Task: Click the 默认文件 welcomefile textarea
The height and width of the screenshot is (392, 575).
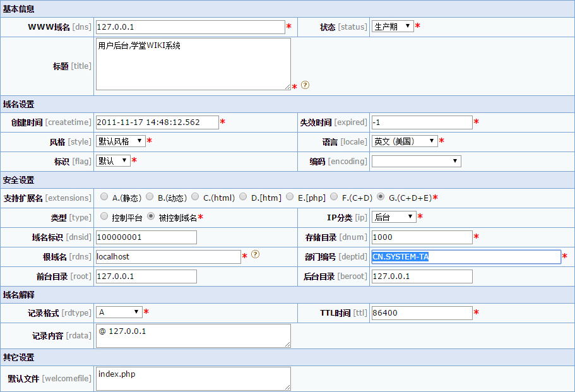Action: pyautogui.click(x=193, y=379)
